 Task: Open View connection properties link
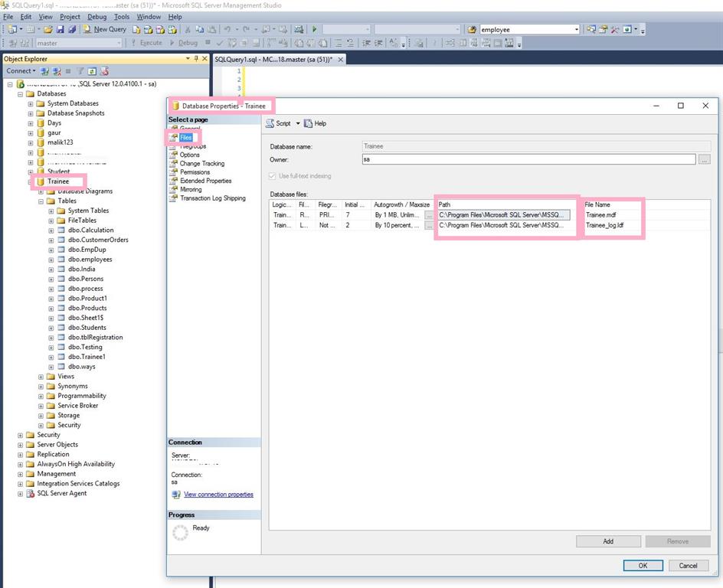[x=218, y=495]
